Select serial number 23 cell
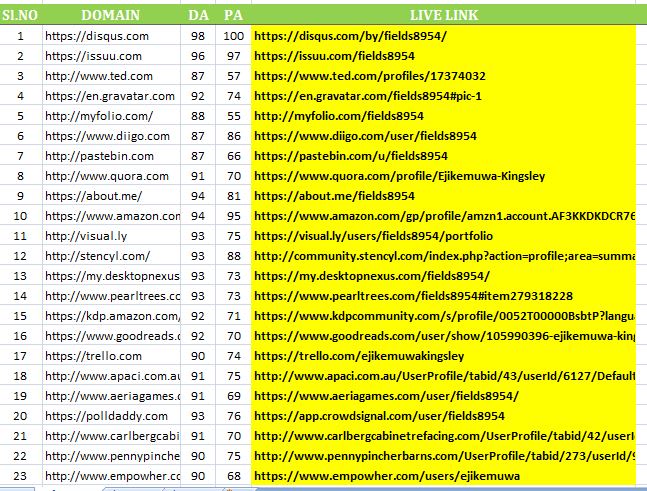This screenshot has height=491, width=647. tap(20, 476)
